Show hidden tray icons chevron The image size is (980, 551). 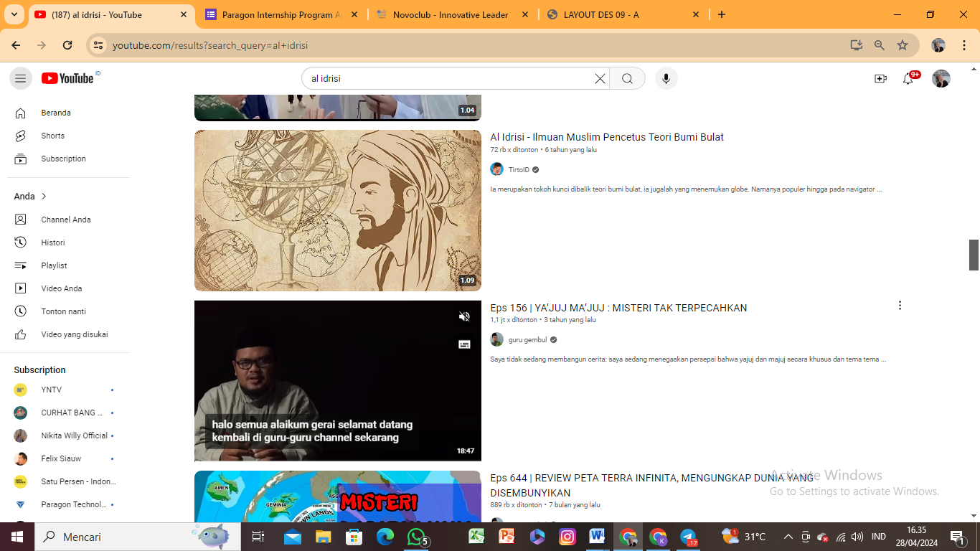tap(788, 537)
